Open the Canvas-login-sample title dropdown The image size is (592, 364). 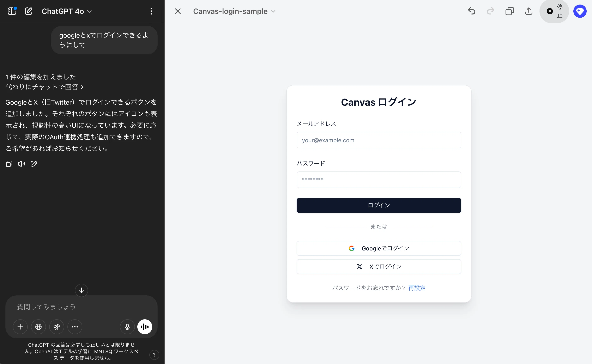pos(234,11)
